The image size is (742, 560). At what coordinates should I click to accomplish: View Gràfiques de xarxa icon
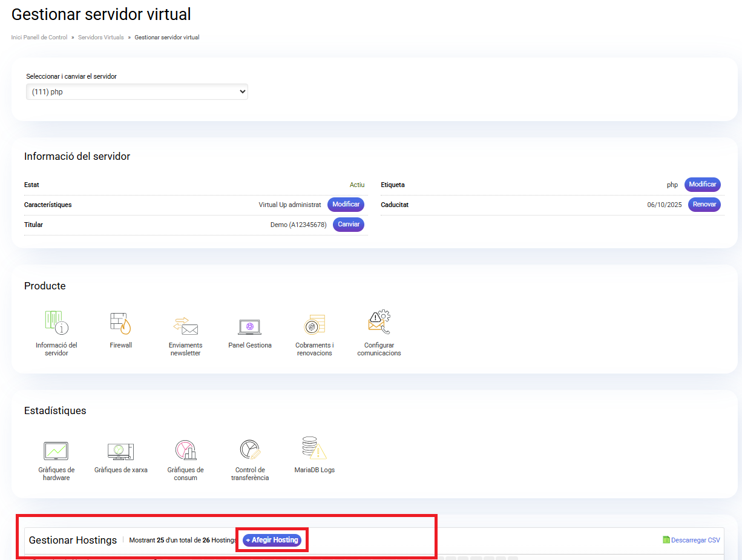[x=120, y=451]
